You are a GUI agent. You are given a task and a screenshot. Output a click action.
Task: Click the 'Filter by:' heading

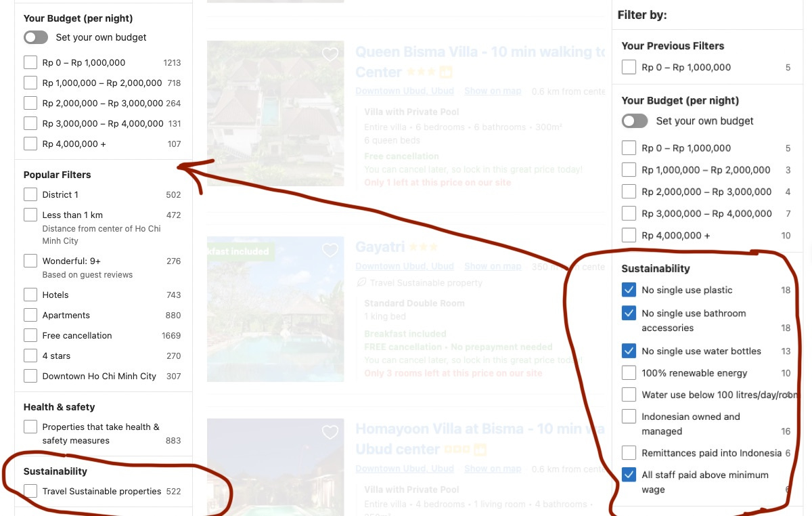[x=642, y=15]
